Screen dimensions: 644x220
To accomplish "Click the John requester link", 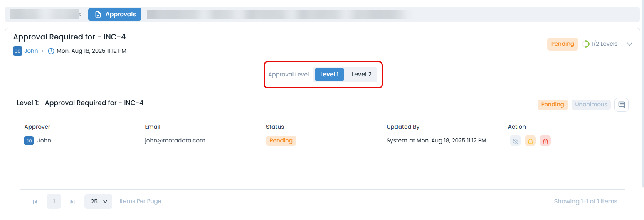I will pyautogui.click(x=31, y=51).
